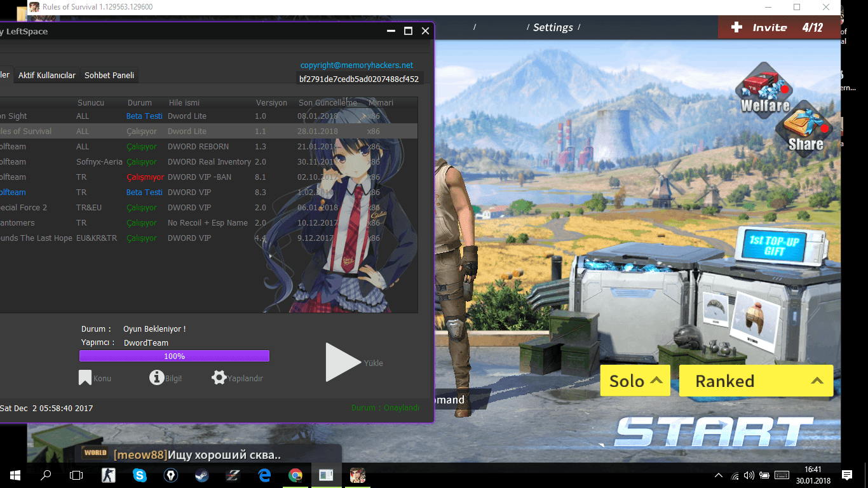The image size is (868, 488).
Task: Open the touch keyboard tray icon
Action: (782, 475)
